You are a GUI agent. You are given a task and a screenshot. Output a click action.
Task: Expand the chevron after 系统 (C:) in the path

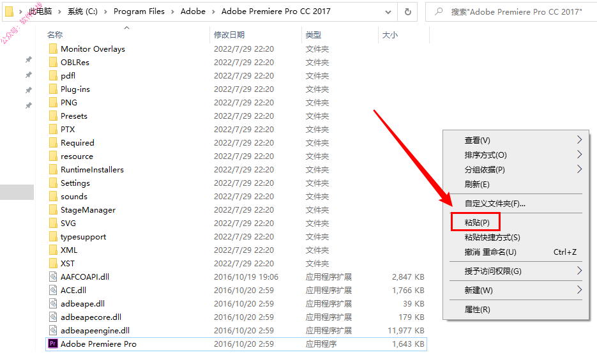point(105,11)
